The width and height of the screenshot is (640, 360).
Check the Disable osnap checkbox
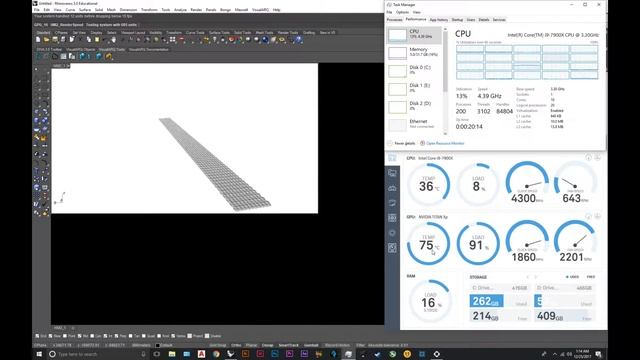(207, 336)
